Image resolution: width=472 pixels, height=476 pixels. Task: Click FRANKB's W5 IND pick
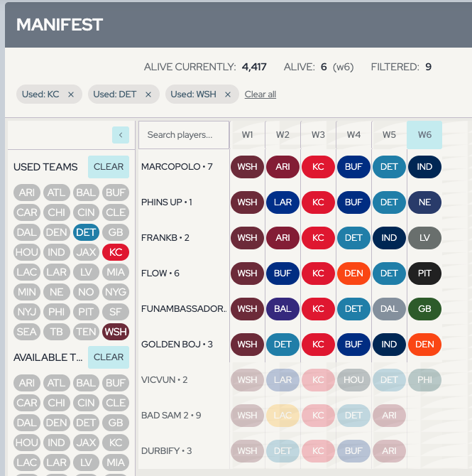pos(389,238)
